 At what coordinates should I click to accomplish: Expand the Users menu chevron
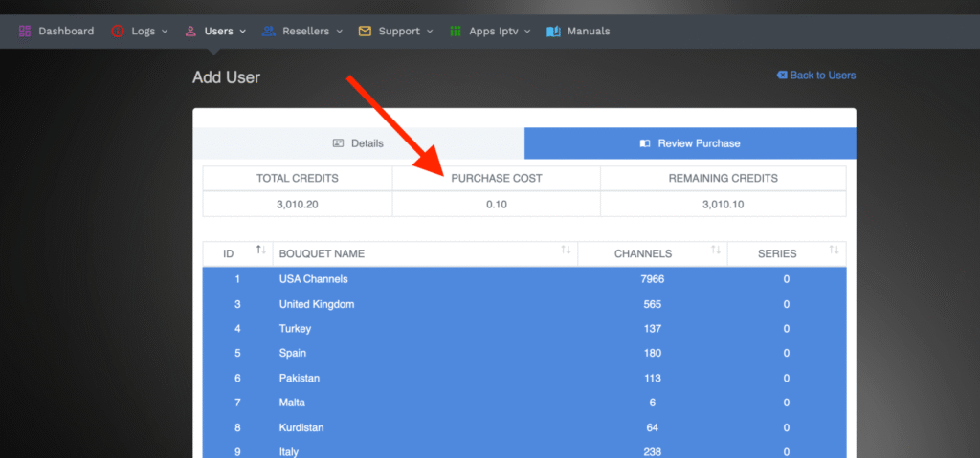(x=242, y=32)
